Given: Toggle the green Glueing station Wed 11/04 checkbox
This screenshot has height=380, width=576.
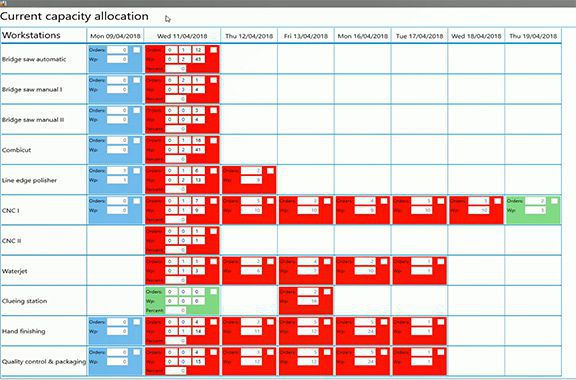Looking at the screenshot, I should tap(213, 291).
